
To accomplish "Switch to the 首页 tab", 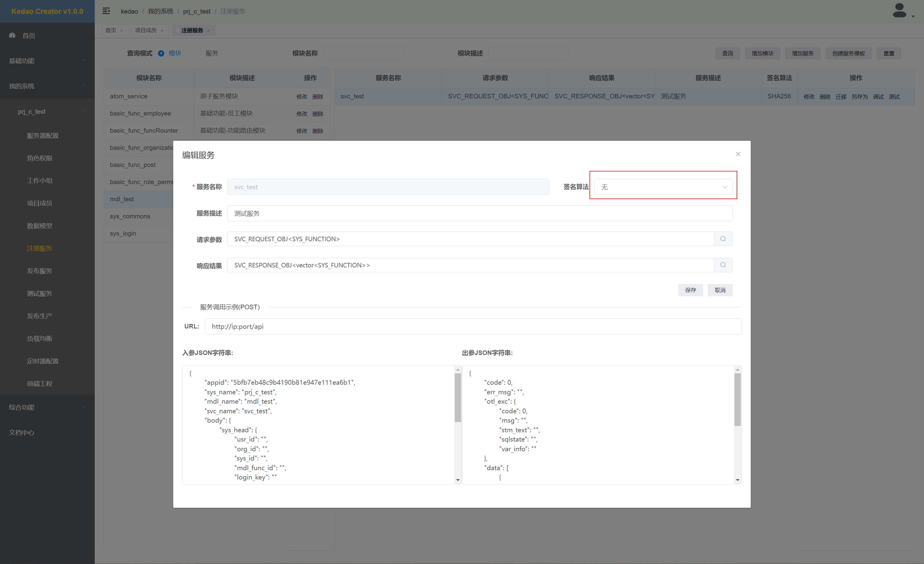I will coord(111,30).
